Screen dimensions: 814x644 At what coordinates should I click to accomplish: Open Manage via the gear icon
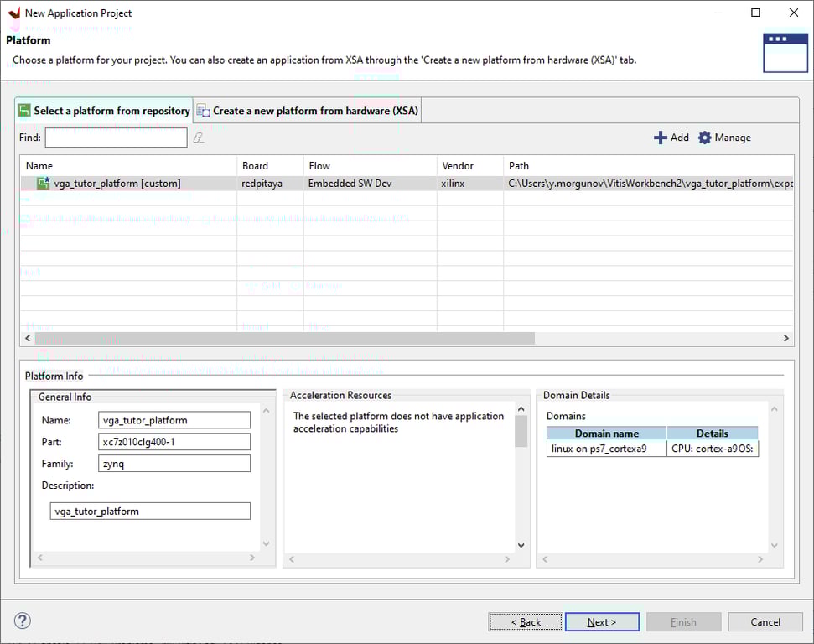[x=704, y=138]
